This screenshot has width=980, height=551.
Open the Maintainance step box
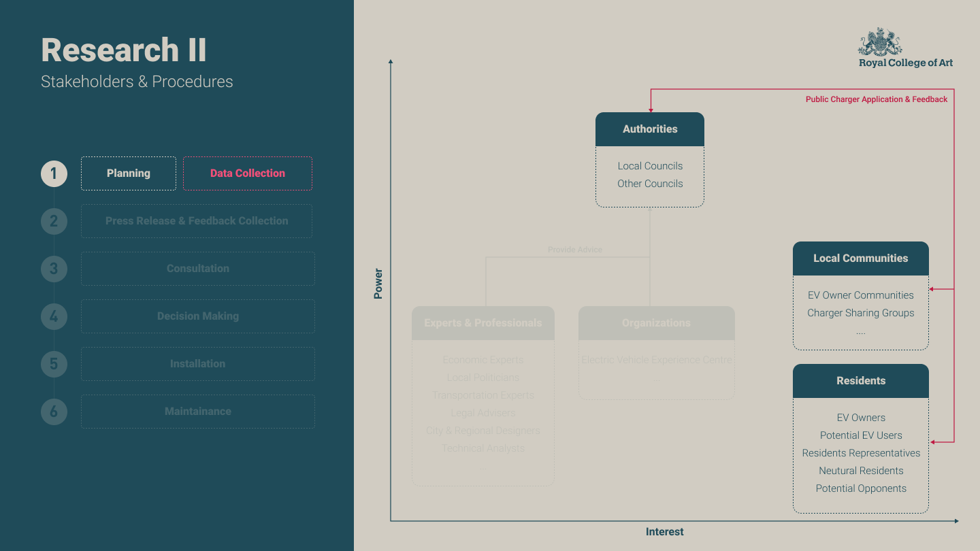click(198, 412)
